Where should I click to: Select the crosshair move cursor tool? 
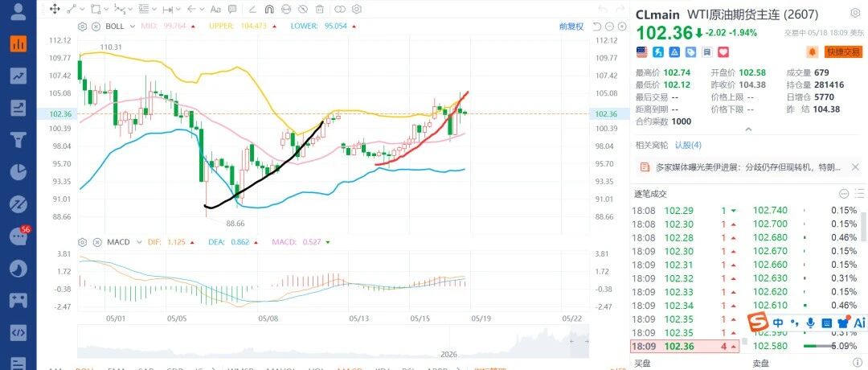[x=55, y=9]
